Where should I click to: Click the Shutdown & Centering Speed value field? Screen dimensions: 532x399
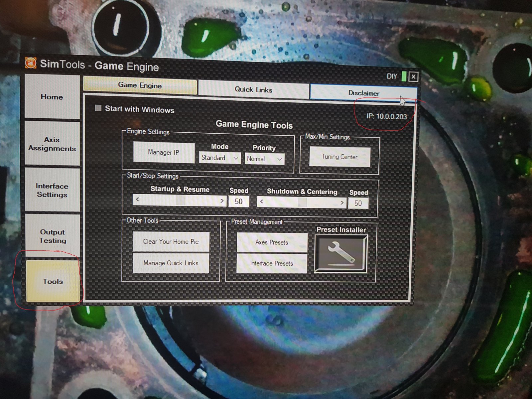[358, 203]
